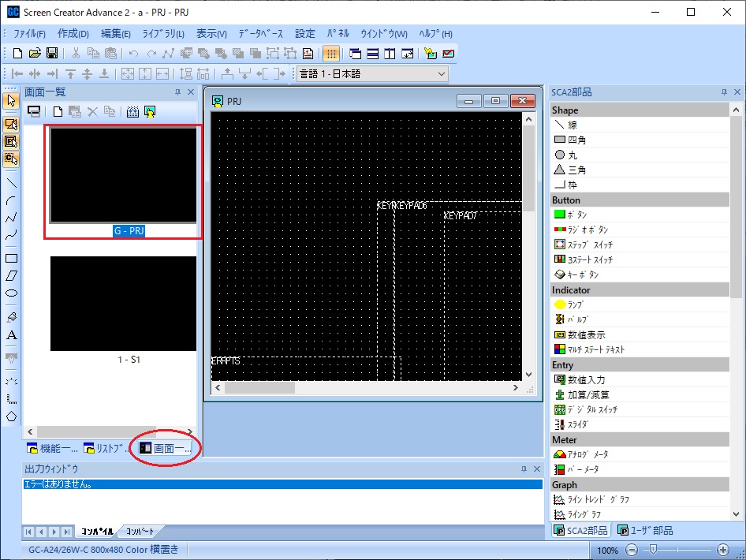Screen dimensions: 746x560
Task: Open the 編集(E) menu
Action: 116,34
